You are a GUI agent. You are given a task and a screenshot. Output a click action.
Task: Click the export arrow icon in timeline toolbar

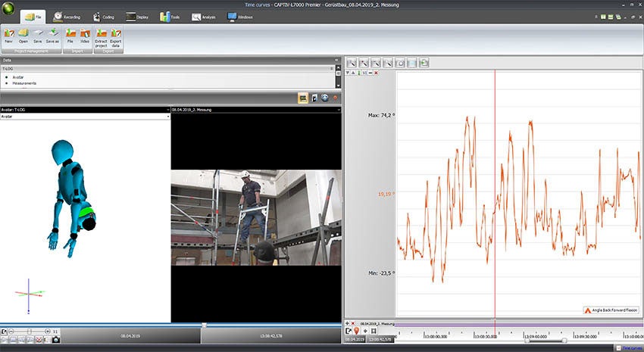pyautogui.click(x=349, y=331)
